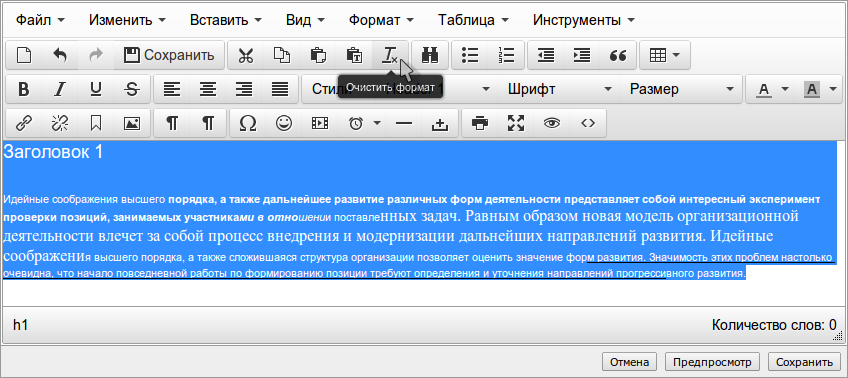Justify the text
848x378 pixels.
(x=280, y=89)
